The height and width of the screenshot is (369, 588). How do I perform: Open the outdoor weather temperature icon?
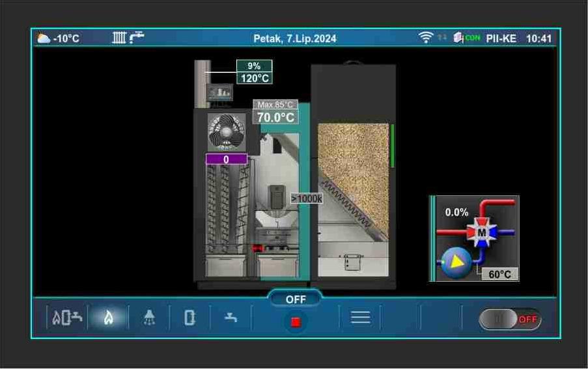44,38
